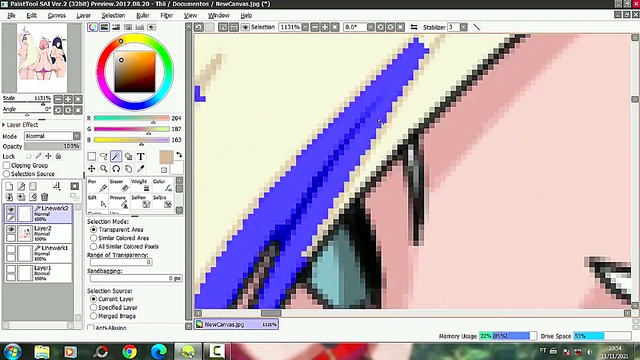
Task: Zoom out using Scale minus button
Action: (x=58, y=99)
